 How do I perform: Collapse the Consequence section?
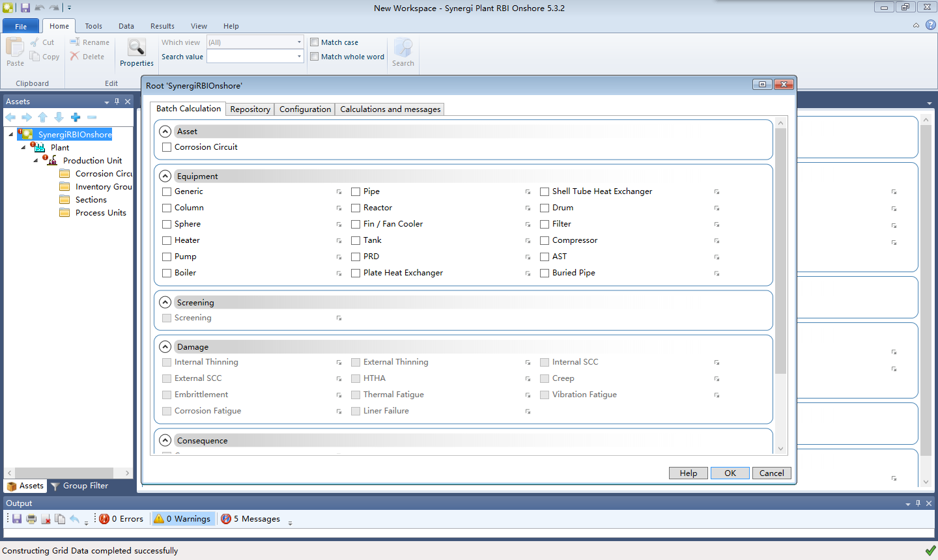tap(165, 441)
